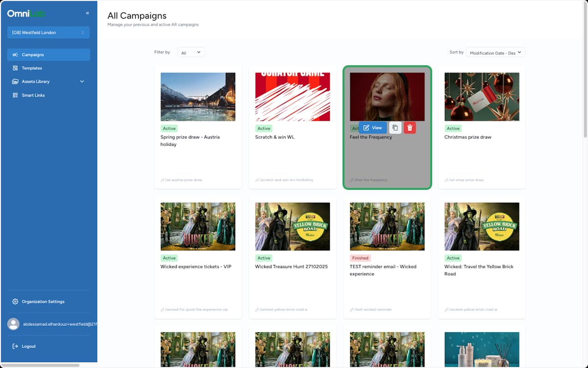Click title Wicked: Travel the Yellow Brick Road
This screenshot has width=588, height=368.
coord(479,270)
